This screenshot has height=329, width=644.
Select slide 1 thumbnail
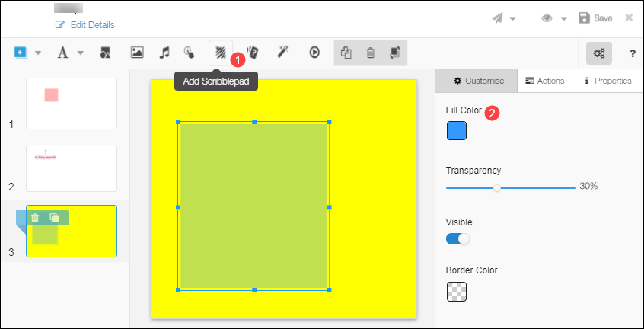(72, 104)
